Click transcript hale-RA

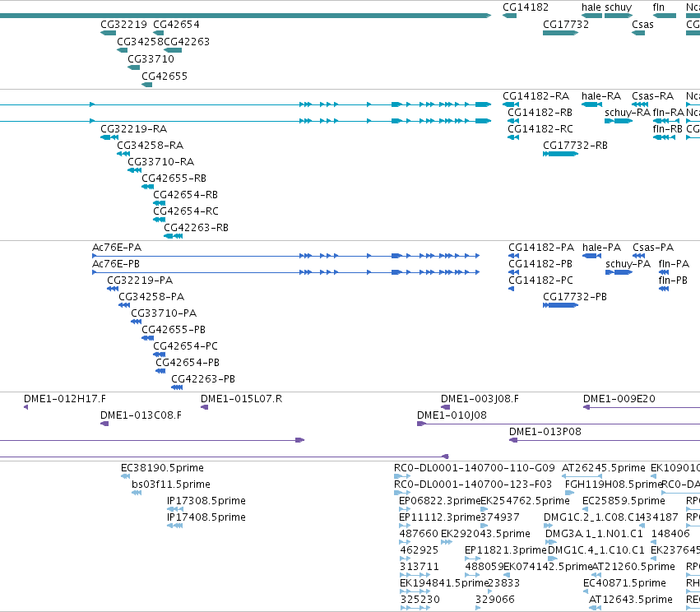point(601,96)
